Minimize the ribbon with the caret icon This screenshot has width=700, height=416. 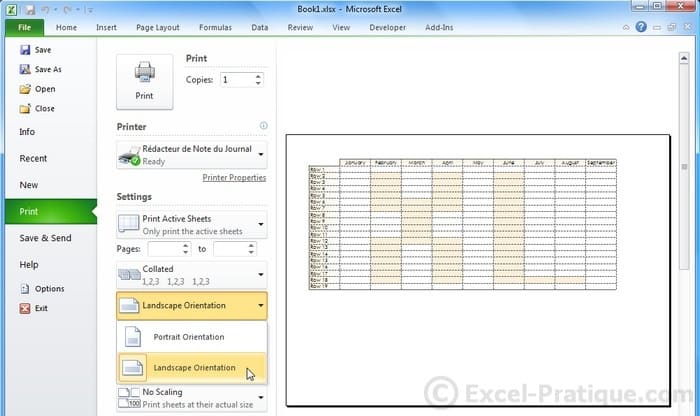(x=626, y=27)
